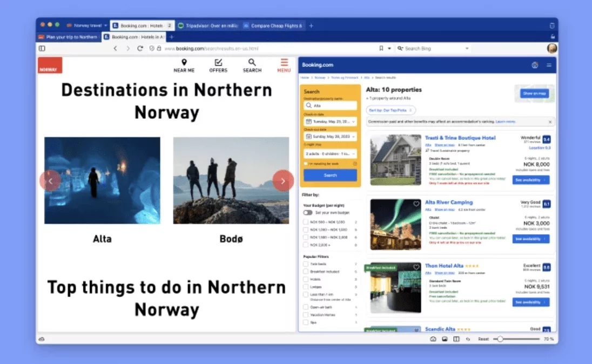Enable the Open-air bath filter

[305, 307]
